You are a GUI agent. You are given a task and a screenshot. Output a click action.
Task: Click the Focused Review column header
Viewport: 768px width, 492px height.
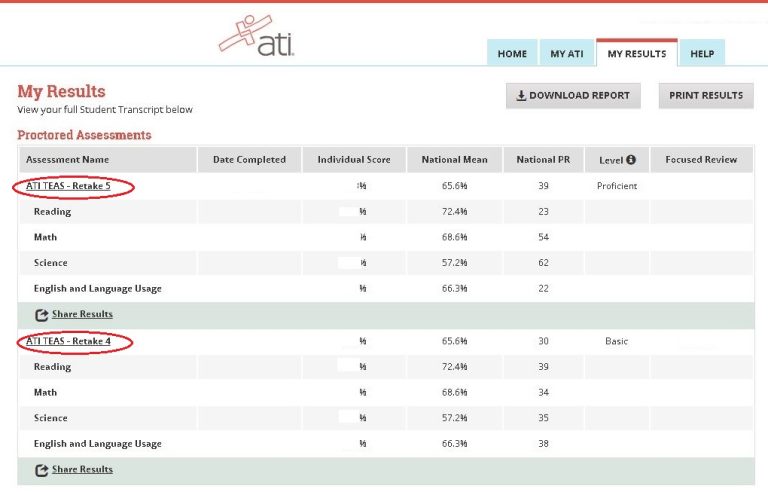coord(701,160)
